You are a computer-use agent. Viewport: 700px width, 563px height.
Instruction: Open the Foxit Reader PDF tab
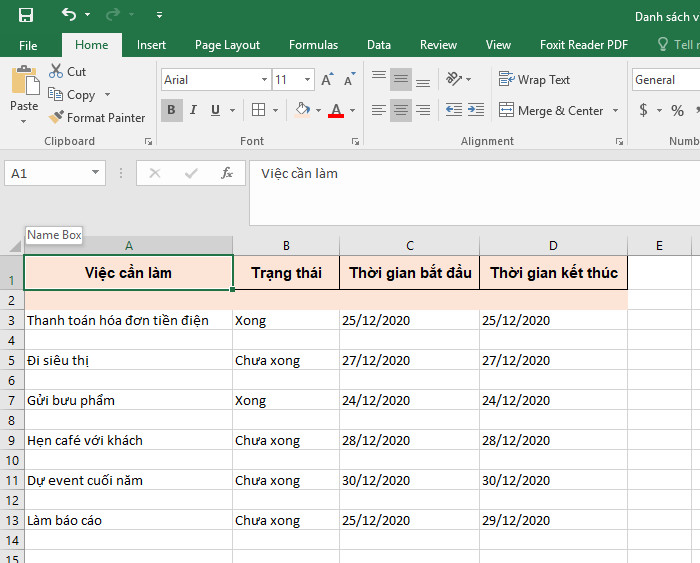[x=583, y=45]
